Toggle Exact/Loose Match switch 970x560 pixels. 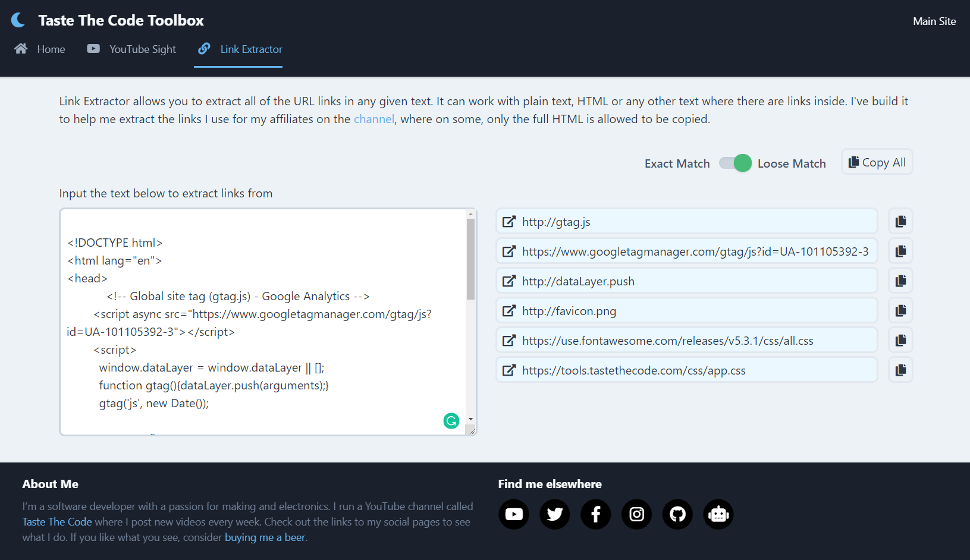pyautogui.click(x=735, y=163)
